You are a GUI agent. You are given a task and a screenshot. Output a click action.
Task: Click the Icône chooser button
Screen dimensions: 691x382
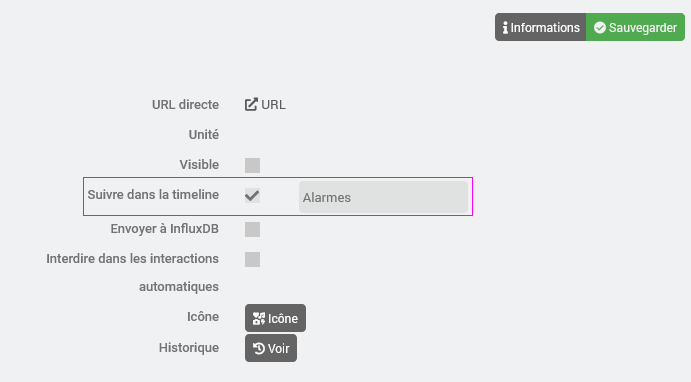coord(275,318)
